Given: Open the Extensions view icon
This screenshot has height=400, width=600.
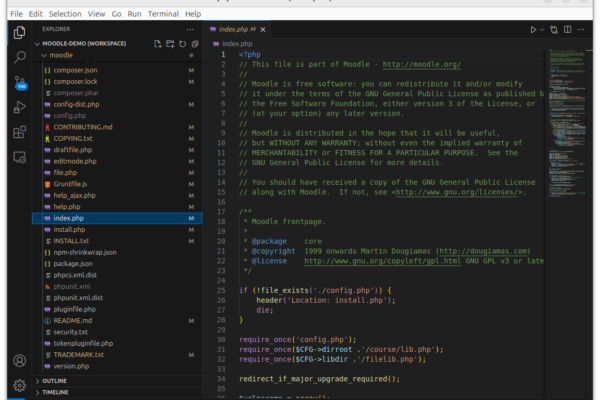Looking at the screenshot, I should pyautogui.click(x=20, y=132).
